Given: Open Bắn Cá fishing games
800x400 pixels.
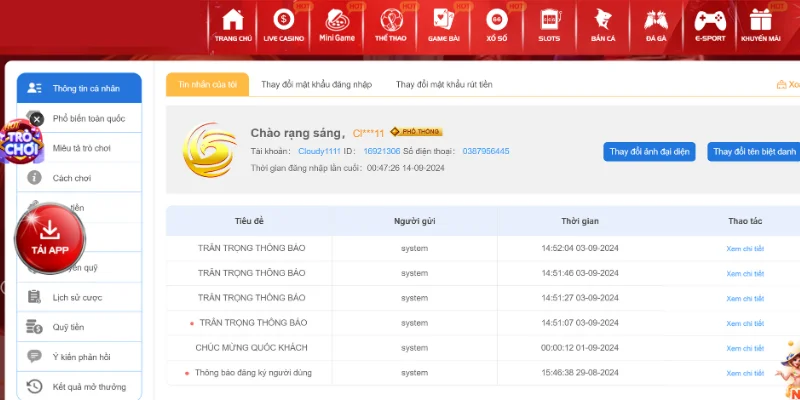Looking at the screenshot, I should pos(602,25).
